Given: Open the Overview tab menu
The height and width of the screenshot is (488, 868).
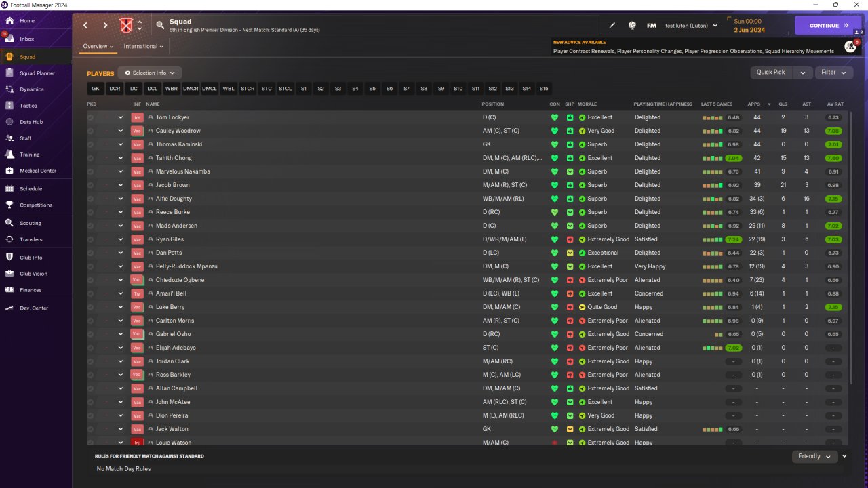Looking at the screenshot, I should (x=98, y=47).
